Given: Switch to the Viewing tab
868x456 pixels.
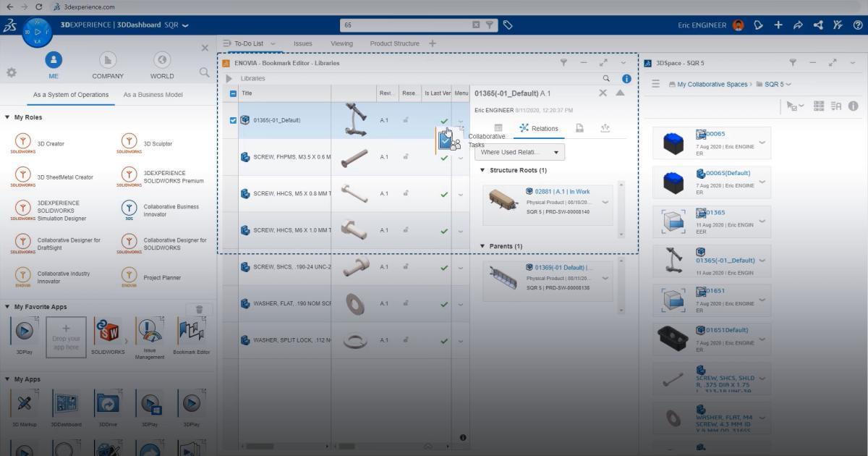Looking at the screenshot, I should [341, 43].
